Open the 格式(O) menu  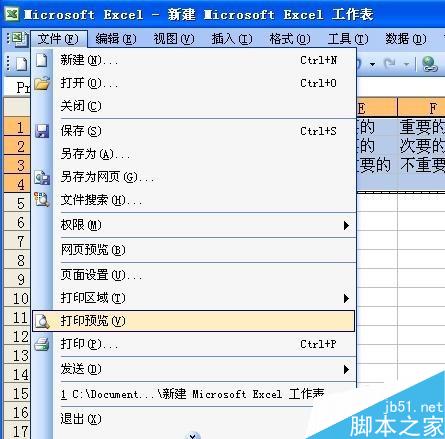coord(290,39)
